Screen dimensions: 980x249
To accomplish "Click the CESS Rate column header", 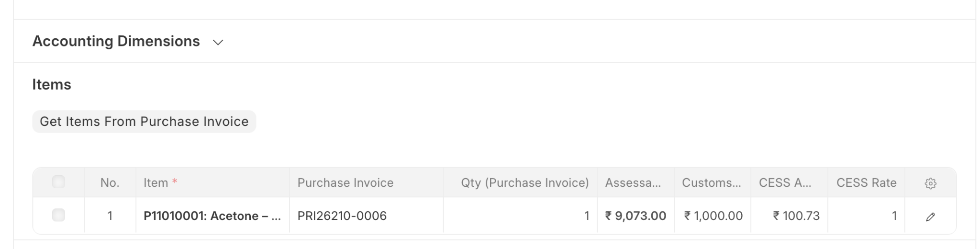I will (866, 183).
